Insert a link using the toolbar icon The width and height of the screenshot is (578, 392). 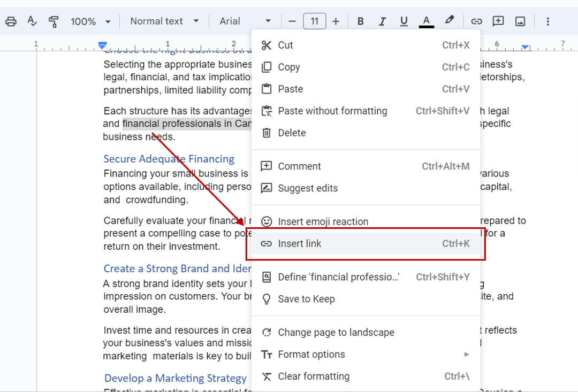tap(476, 21)
